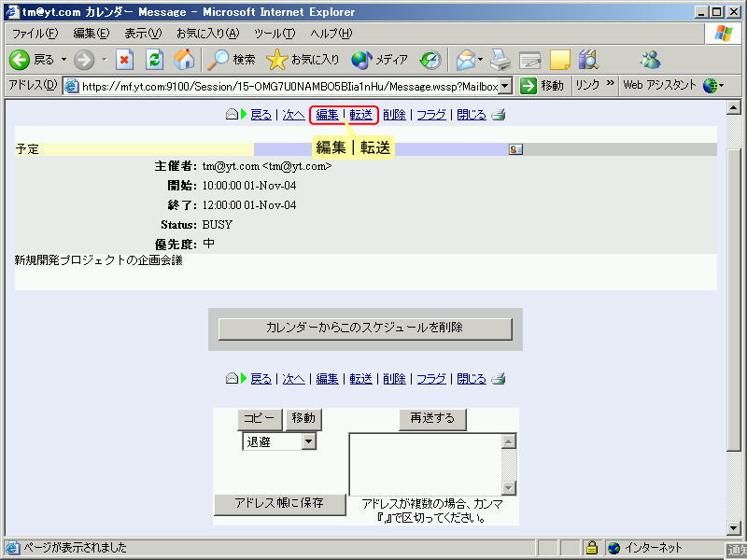This screenshot has width=747, height=560.
Task: Click the vCard icon in the 予定 header
Action: (515, 148)
